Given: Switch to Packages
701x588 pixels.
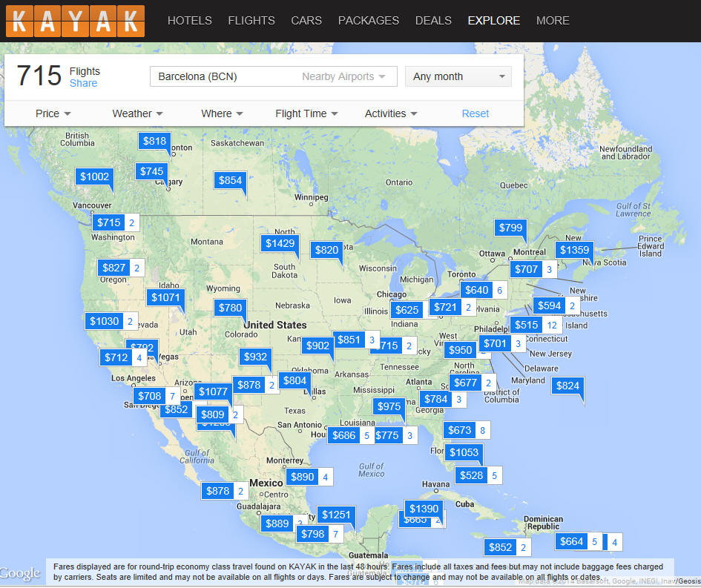Looking at the screenshot, I should click(369, 21).
